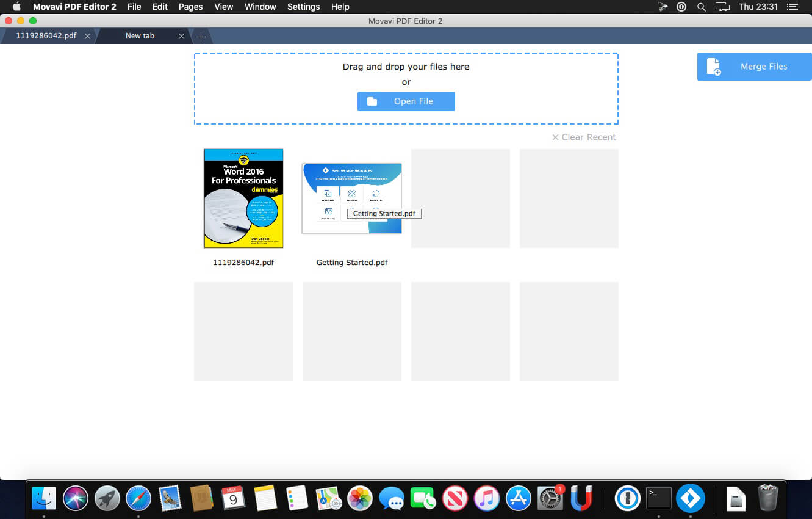Image resolution: width=812 pixels, height=519 pixels.
Task: Open iTunes music icon in dock
Action: click(486, 498)
